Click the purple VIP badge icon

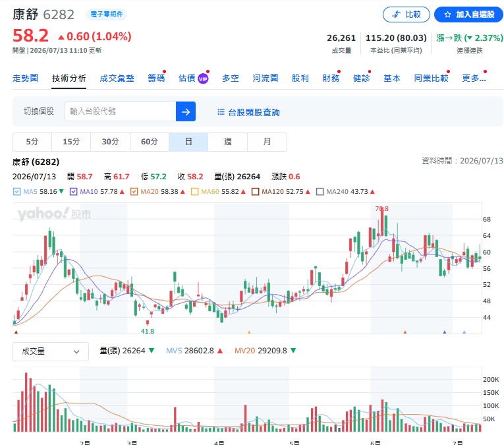point(203,78)
